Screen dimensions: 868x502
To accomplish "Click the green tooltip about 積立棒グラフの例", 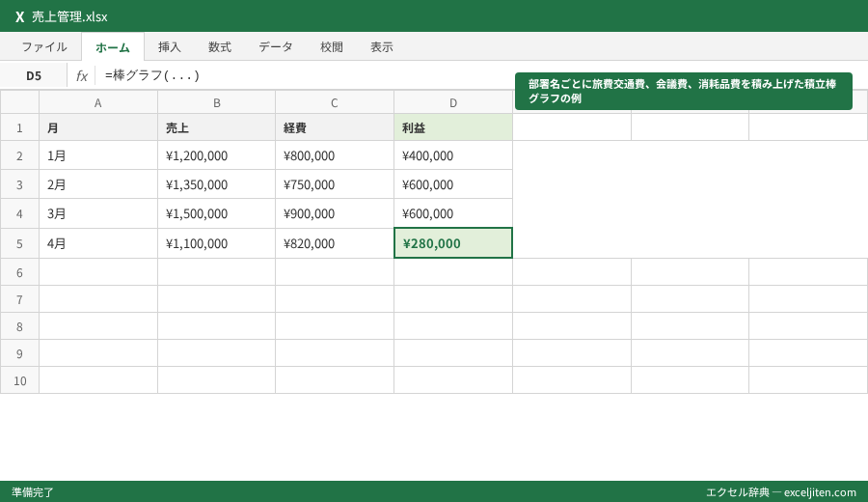I will point(684,91).
